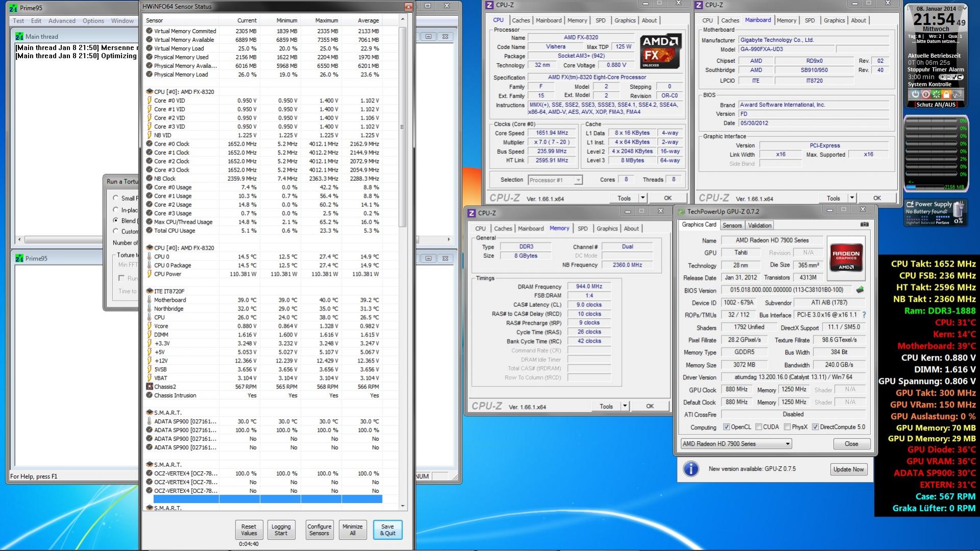This screenshot has height=551, width=980.
Task: Open the Advanced menu in Prime95
Action: (x=62, y=21)
